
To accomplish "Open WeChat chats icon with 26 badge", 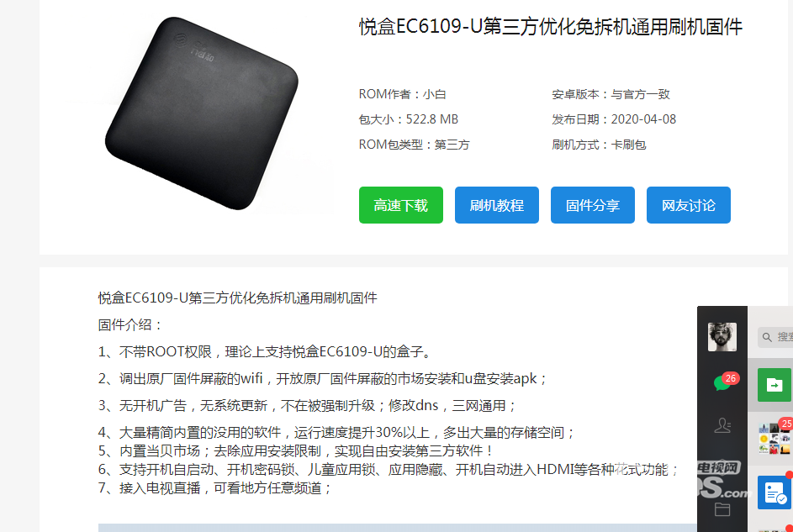I will [724, 382].
